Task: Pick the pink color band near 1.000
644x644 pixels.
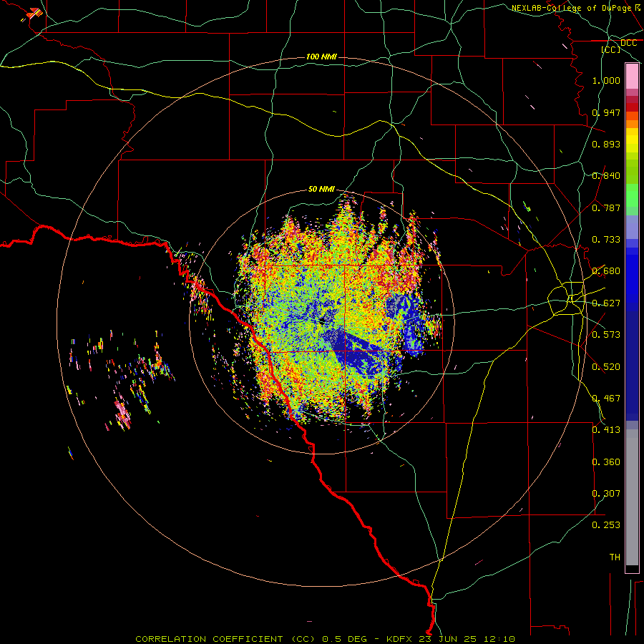Action: [x=632, y=77]
